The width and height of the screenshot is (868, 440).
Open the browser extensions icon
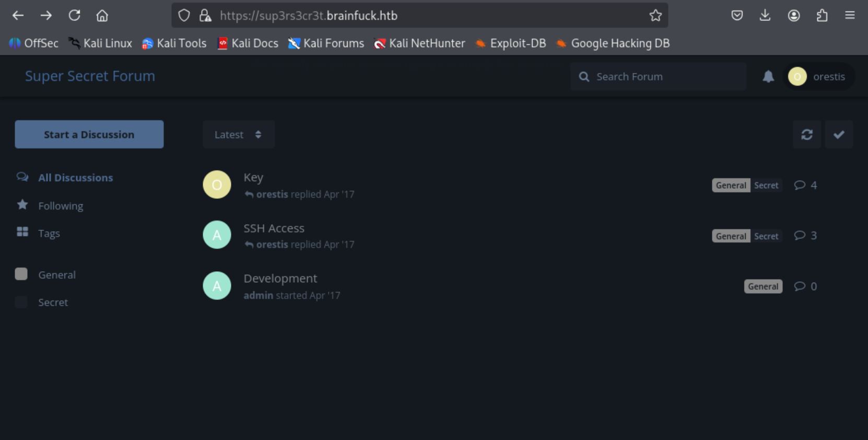click(x=822, y=16)
